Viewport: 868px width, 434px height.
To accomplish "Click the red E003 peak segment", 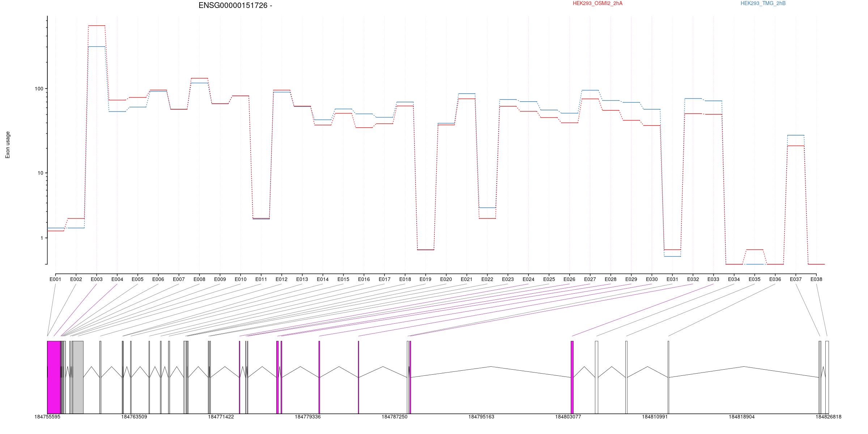I will pyautogui.click(x=97, y=26).
